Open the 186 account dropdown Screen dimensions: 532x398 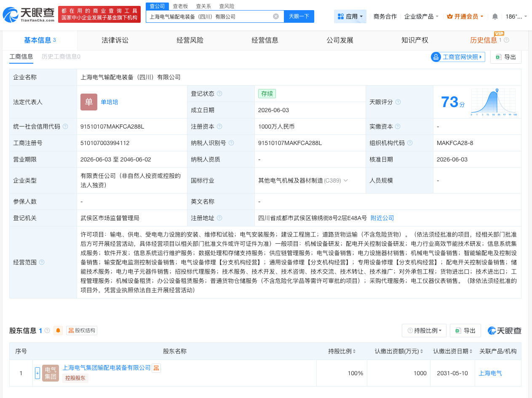click(x=516, y=16)
